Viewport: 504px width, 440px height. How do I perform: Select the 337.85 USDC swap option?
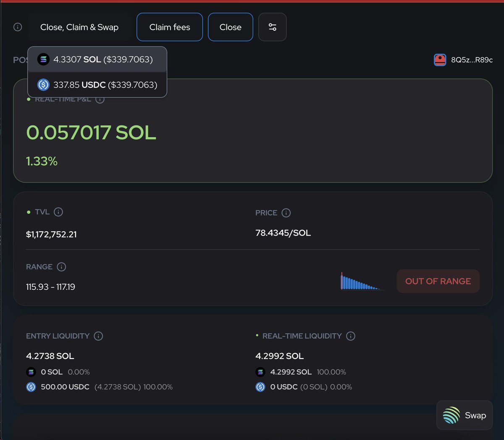coord(97,85)
